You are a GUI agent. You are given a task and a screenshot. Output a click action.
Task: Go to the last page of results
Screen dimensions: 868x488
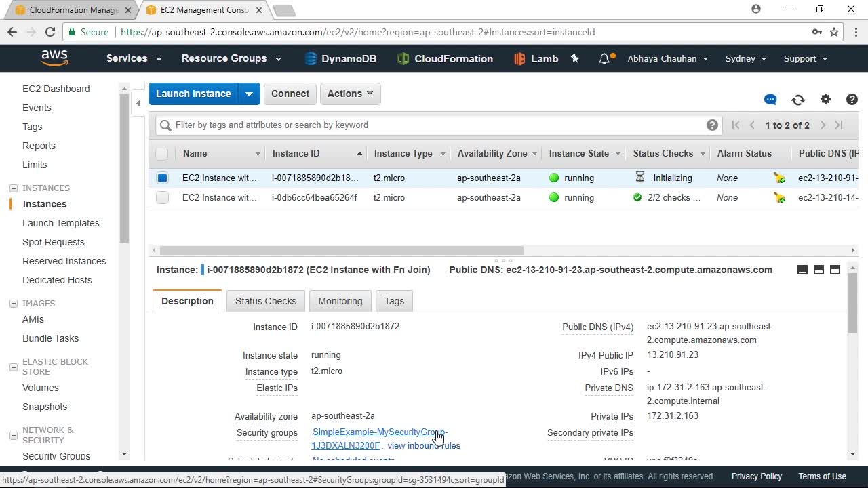[839, 125]
